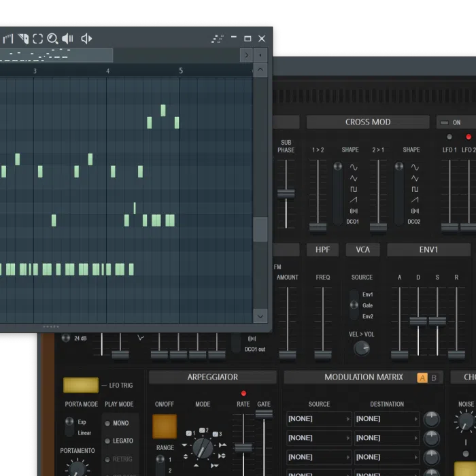Select noise shape icon above DCO1 label
The height and width of the screenshot is (476, 476).
(354, 211)
